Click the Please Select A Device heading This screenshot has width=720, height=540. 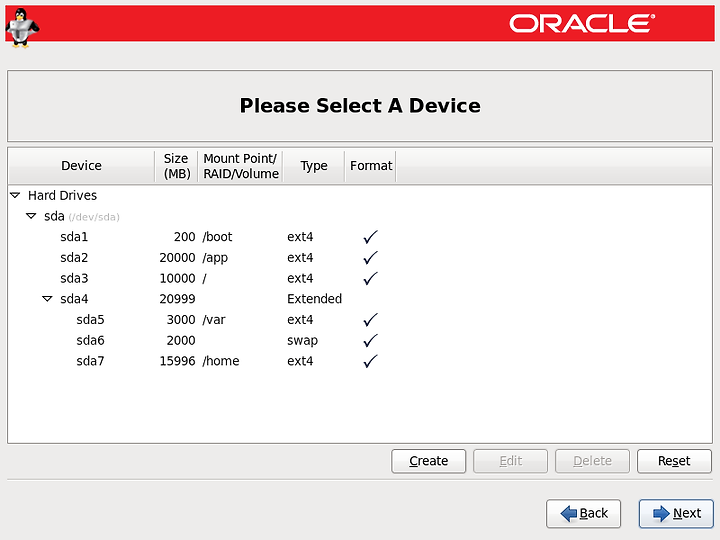click(x=360, y=106)
